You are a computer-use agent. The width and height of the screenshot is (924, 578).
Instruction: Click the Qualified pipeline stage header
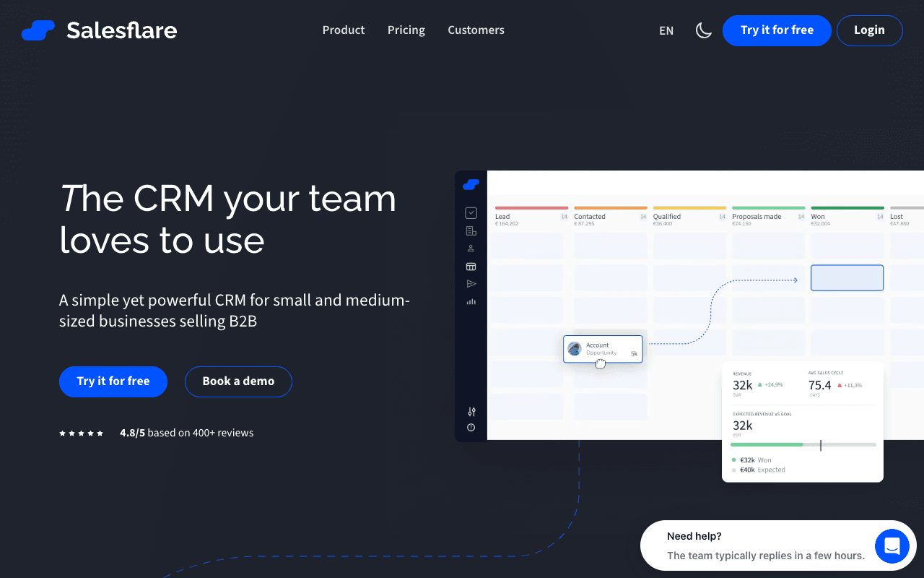(667, 217)
